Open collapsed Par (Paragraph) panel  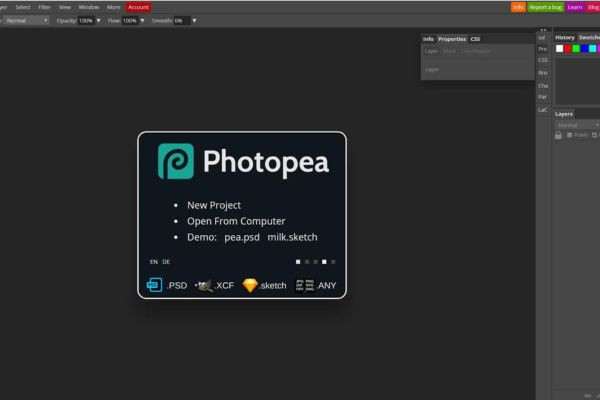tap(543, 97)
